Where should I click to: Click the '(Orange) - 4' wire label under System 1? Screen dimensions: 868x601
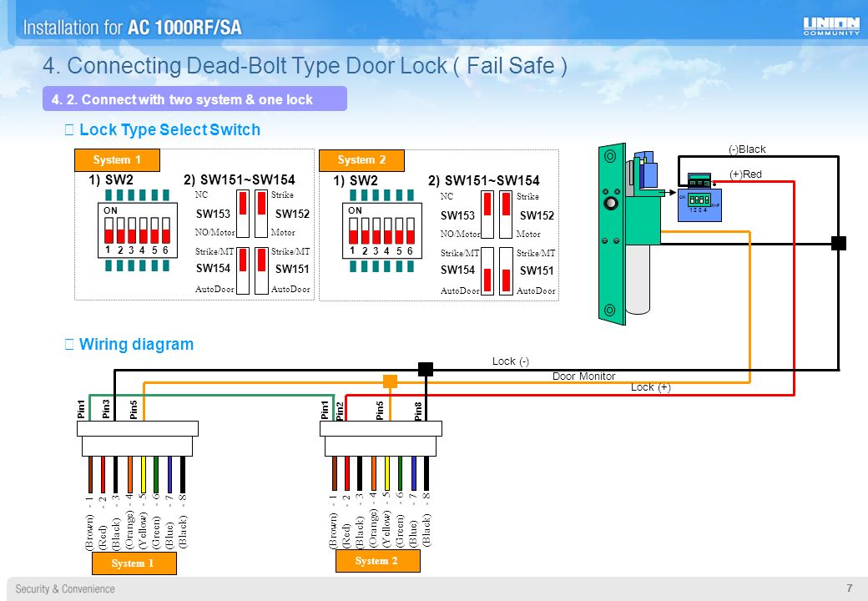coord(129,522)
